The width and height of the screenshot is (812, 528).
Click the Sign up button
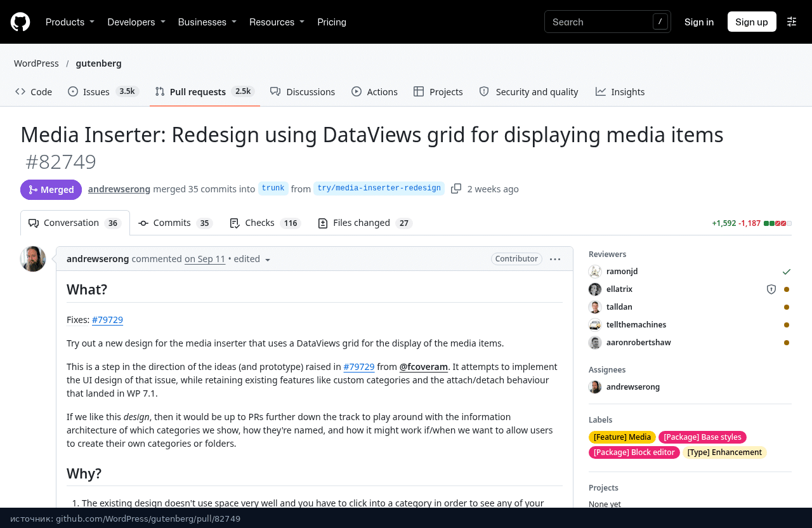click(752, 22)
